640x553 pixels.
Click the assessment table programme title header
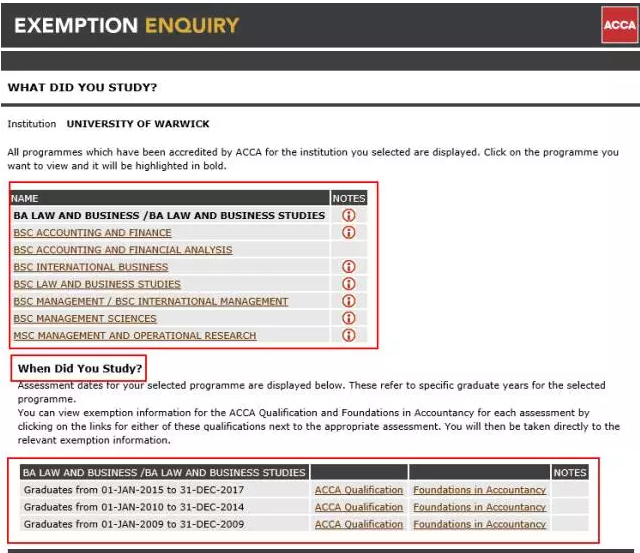click(x=164, y=472)
